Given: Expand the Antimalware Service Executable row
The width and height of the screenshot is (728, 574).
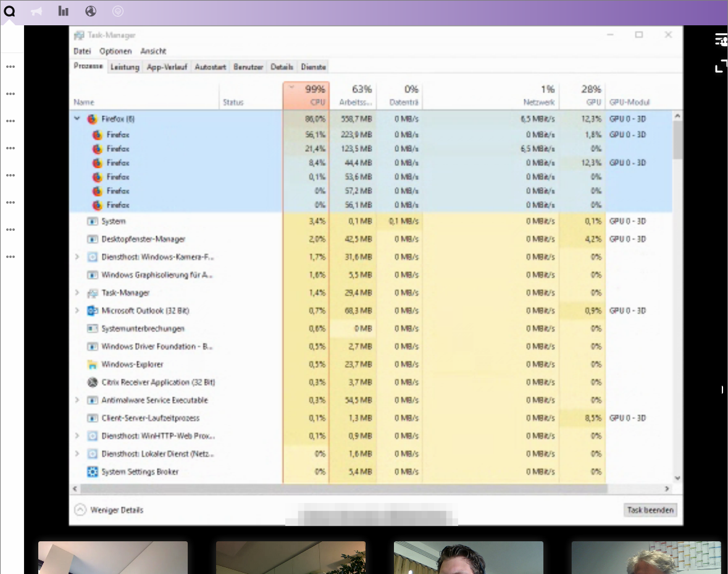Looking at the screenshot, I should pos(77,400).
